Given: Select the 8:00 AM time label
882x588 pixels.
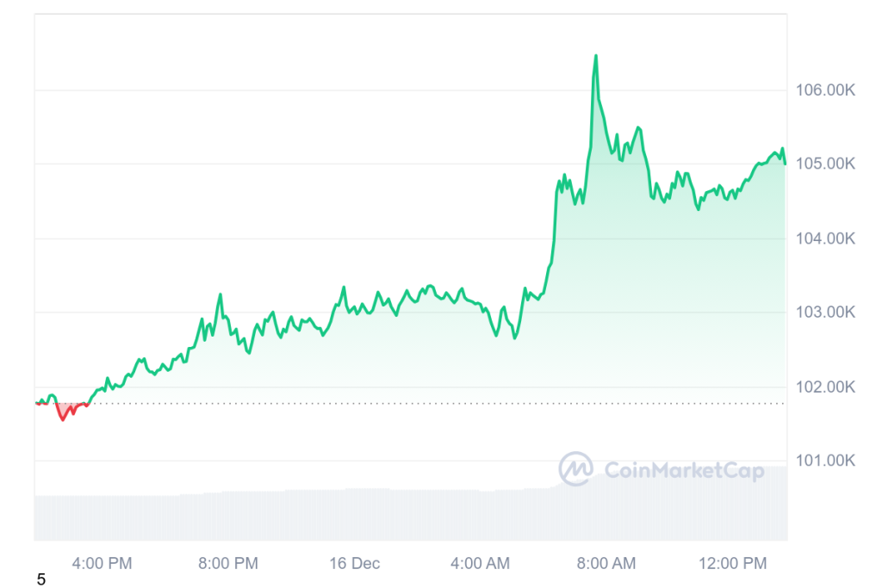Looking at the screenshot, I should click(606, 564).
